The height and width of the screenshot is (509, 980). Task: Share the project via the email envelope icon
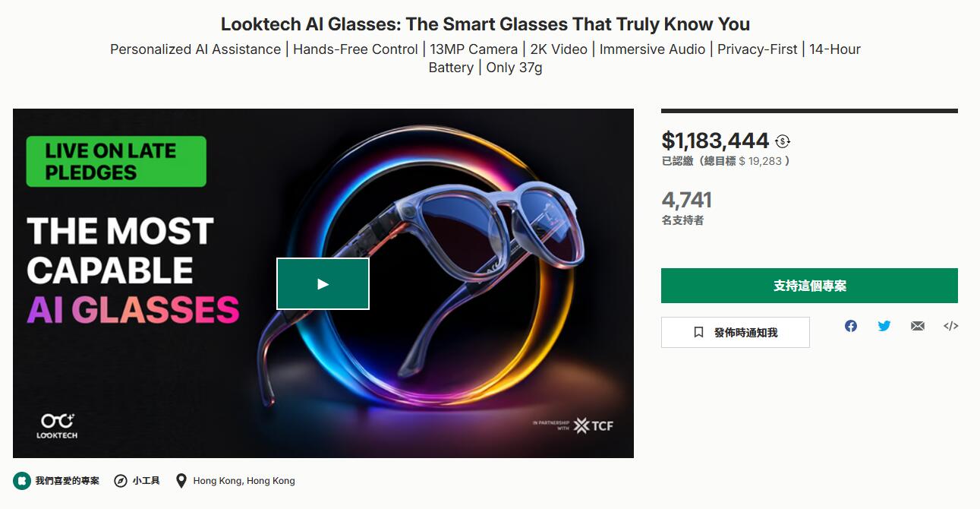(918, 326)
